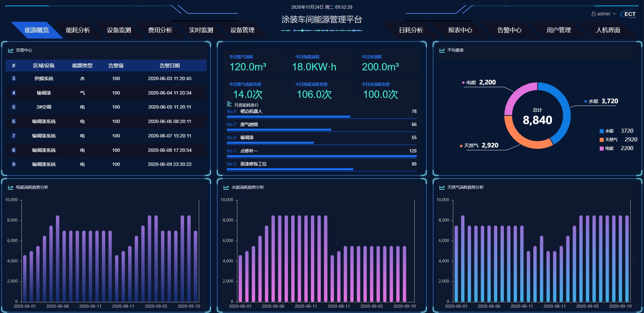Click the icon next to 电能消耗趋势分析
Image resolution: width=644 pixels, height=313 pixels.
(11, 187)
